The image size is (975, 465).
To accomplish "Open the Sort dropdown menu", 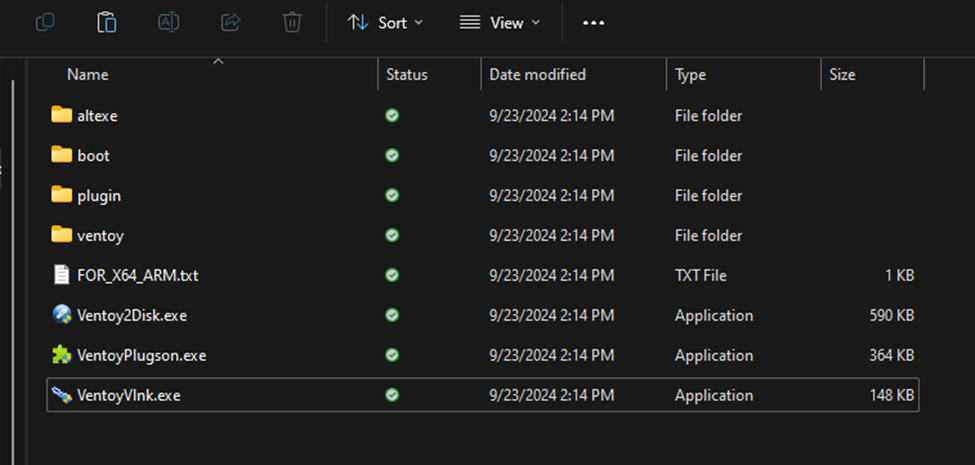I will click(385, 22).
